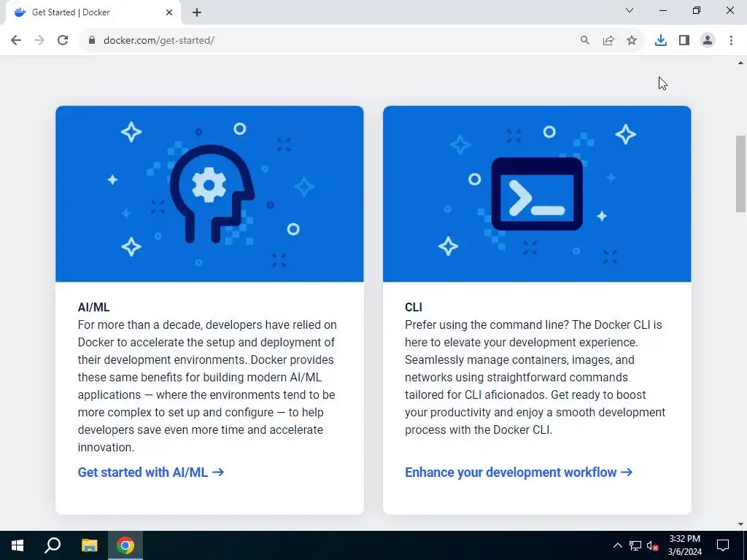Click the browser back arrow
Image resolution: width=747 pixels, height=560 pixels.
[16, 40]
